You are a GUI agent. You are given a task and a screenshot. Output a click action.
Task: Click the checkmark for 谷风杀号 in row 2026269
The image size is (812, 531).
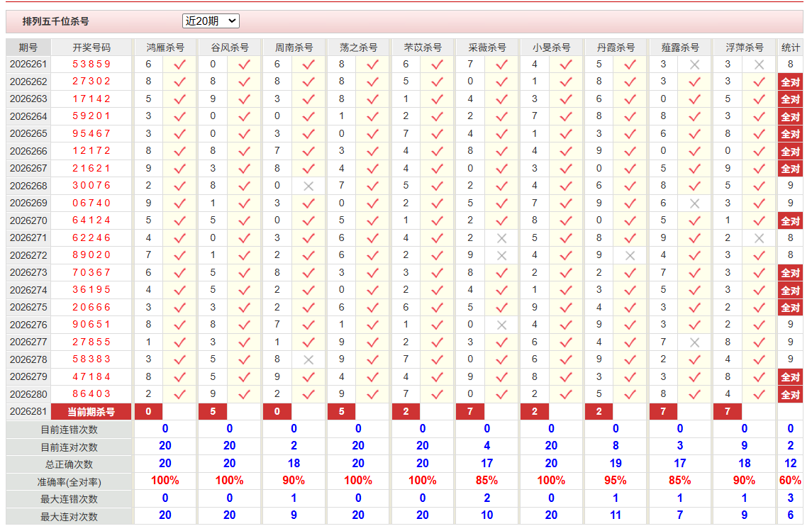[244, 203]
